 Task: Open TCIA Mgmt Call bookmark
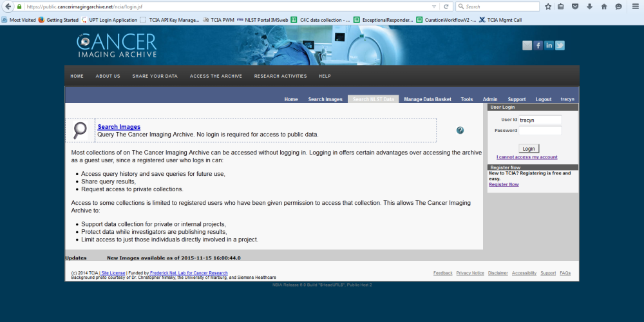click(500, 20)
